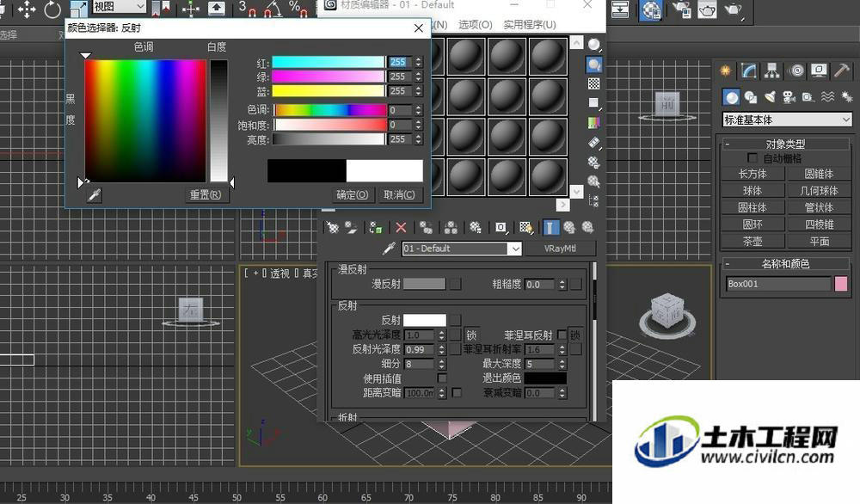Pick material from object with eyedropper

(x=389, y=249)
